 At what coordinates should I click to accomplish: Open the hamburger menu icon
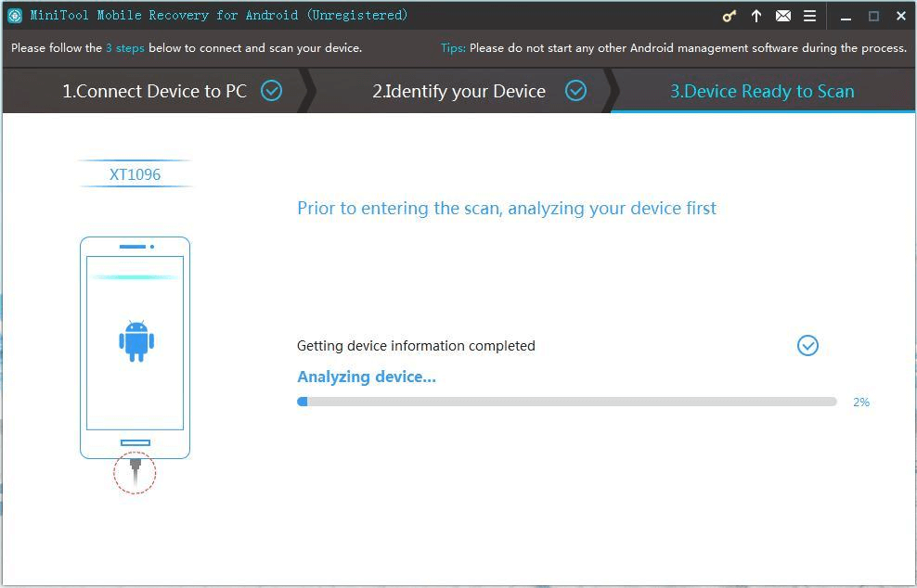click(x=809, y=16)
